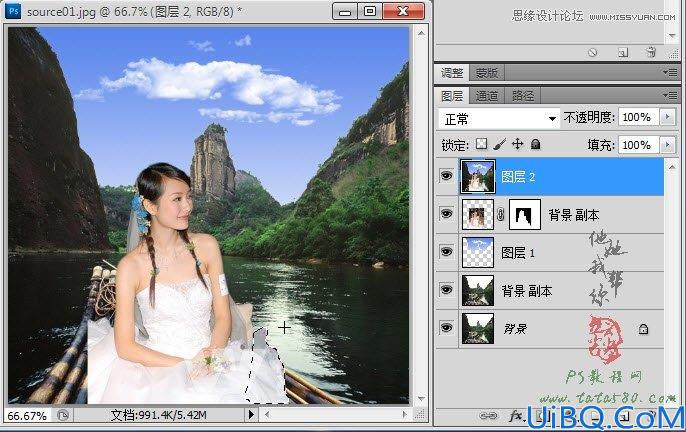Screen dimensions: 686x432
Task: Click the Photoshop Ps icon in title bar
Action: click(13, 11)
